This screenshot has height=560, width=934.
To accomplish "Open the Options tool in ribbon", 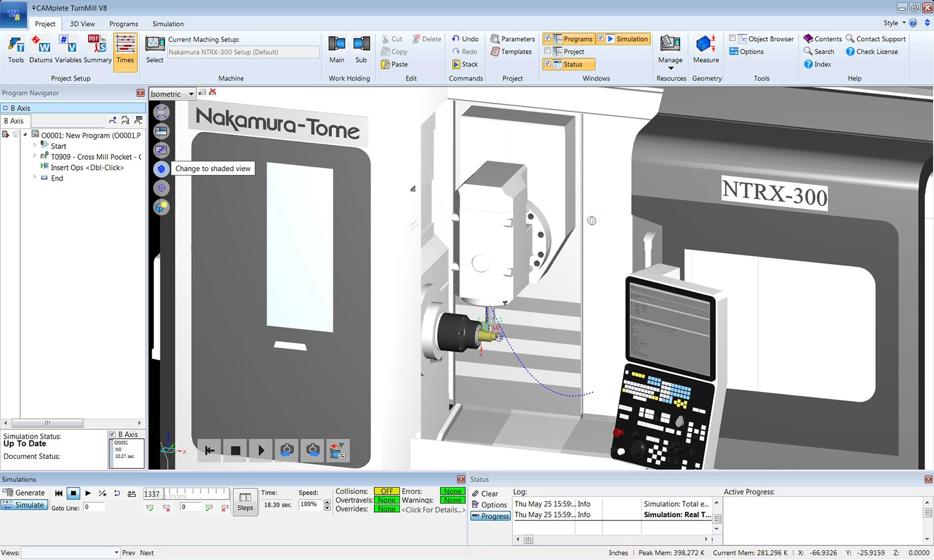I will click(x=747, y=51).
